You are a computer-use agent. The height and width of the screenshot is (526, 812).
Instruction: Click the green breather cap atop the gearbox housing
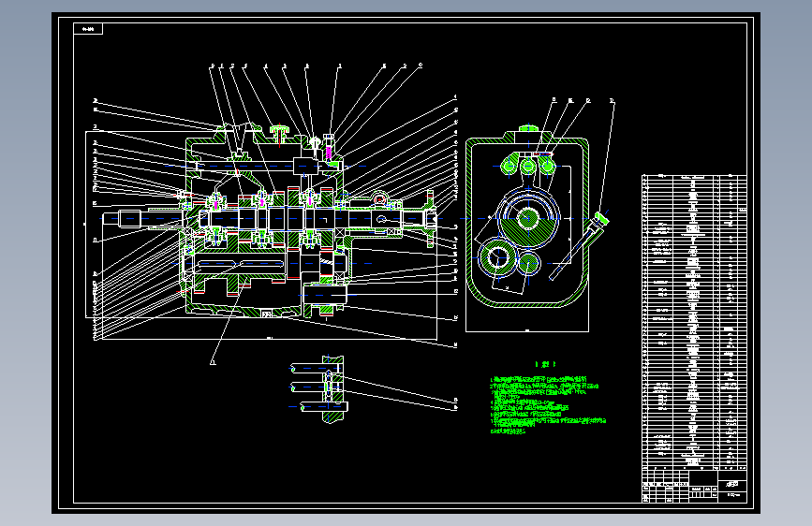pos(280,134)
